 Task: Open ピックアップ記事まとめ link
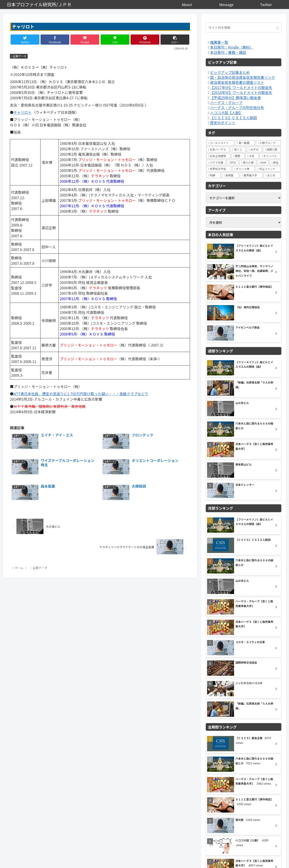(x=230, y=72)
